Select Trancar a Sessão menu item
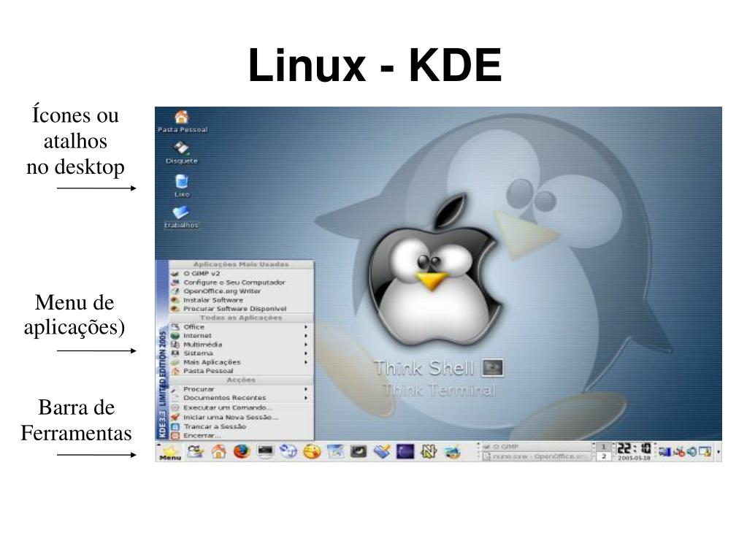 click(214, 426)
